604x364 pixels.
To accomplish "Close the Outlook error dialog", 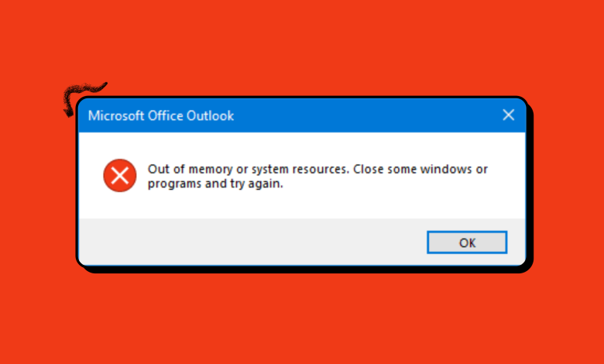I will 508,115.
